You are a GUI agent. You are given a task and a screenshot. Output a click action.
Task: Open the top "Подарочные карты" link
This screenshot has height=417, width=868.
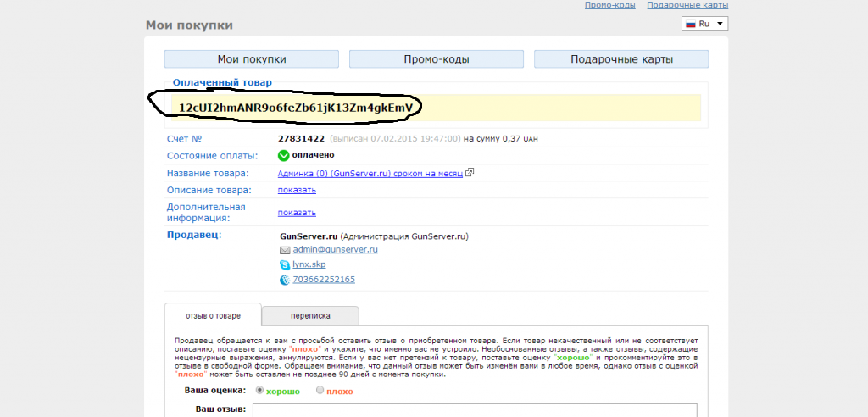pos(687,5)
